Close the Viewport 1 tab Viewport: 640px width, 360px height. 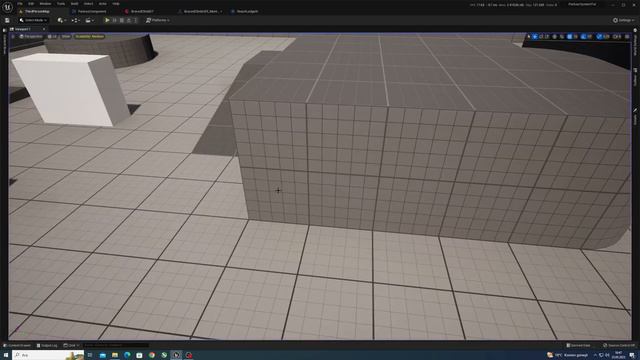tap(44, 29)
